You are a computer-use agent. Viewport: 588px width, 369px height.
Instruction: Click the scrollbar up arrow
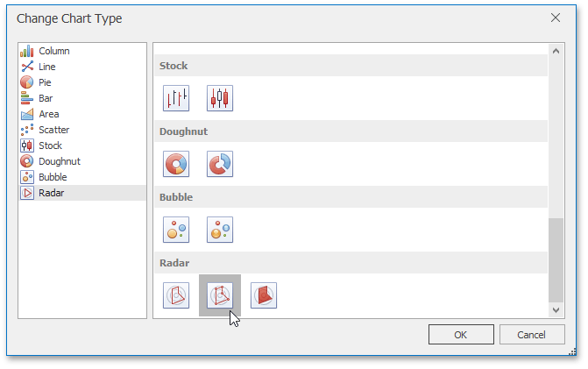coord(556,51)
